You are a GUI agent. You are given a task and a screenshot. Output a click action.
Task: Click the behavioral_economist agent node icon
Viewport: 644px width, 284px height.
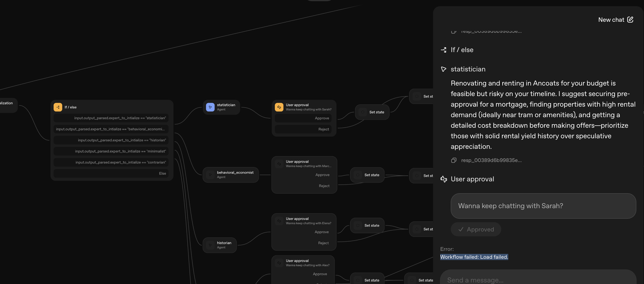pyautogui.click(x=210, y=175)
